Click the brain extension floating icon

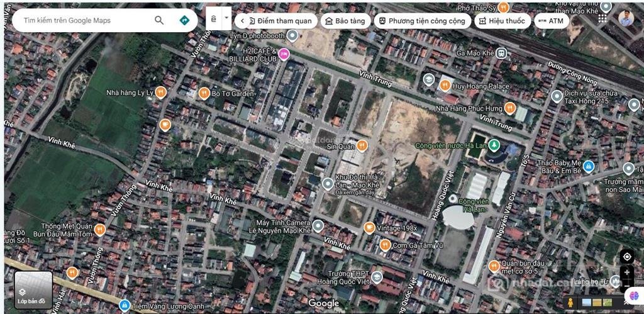pyautogui.click(x=634, y=295)
